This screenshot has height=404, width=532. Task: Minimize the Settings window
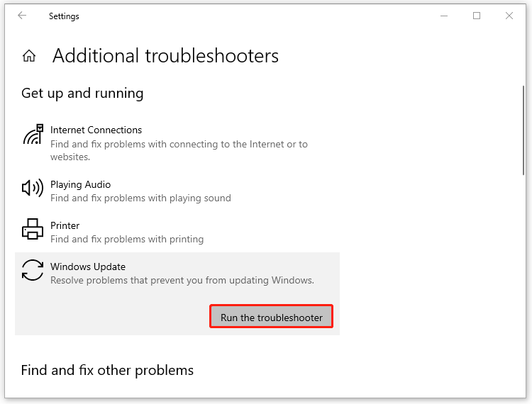(x=443, y=16)
